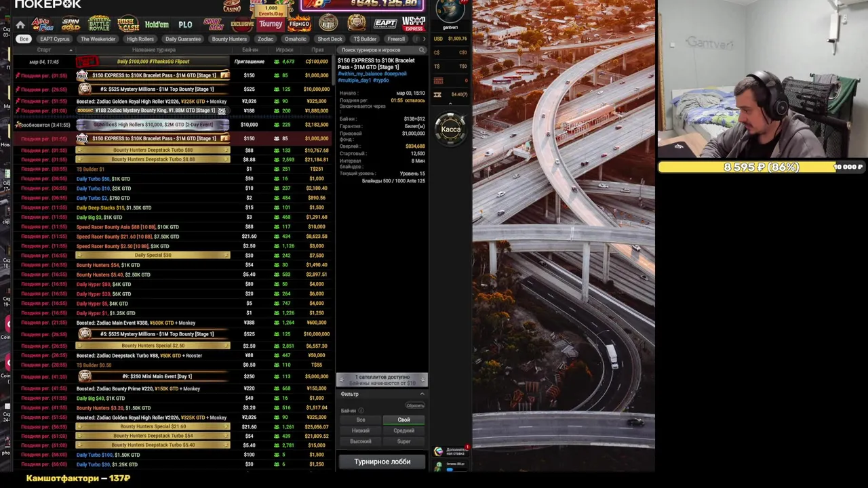Viewport: 868px width, 488px height.
Task: Select the "Все" tournament filter chip
Action: (24, 39)
